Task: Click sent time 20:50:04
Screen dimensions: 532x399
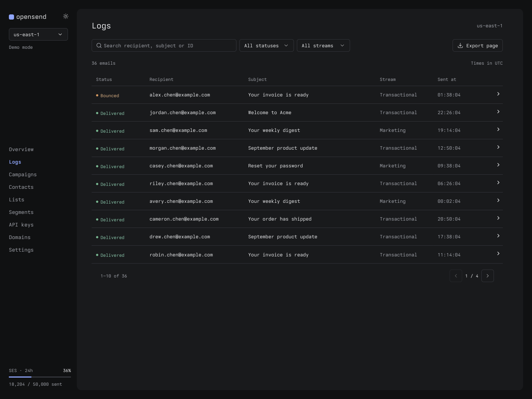Action: click(x=449, y=219)
